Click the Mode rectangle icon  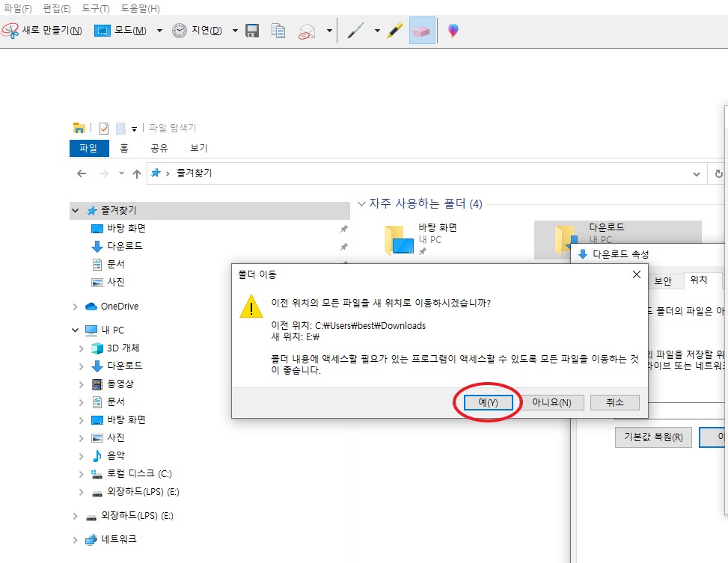tap(103, 31)
